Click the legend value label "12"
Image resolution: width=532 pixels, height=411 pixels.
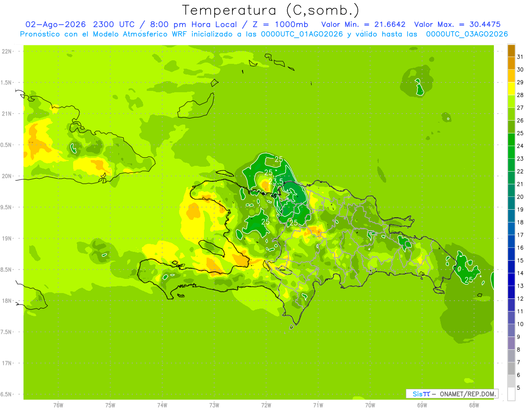click(x=520, y=298)
